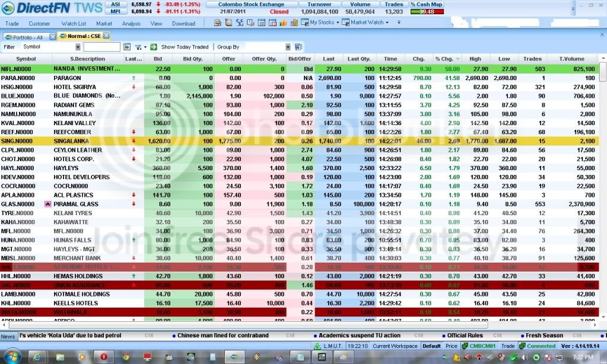Click the CMBCM01 price connection icon
The height and width of the screenshot is (364, 607).
coord(465,346)
